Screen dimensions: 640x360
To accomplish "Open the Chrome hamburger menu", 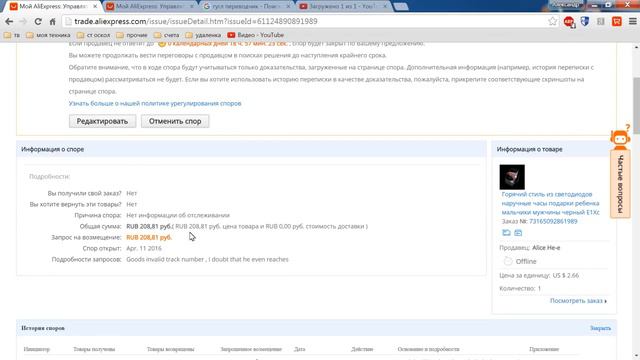I will [632, 22].
